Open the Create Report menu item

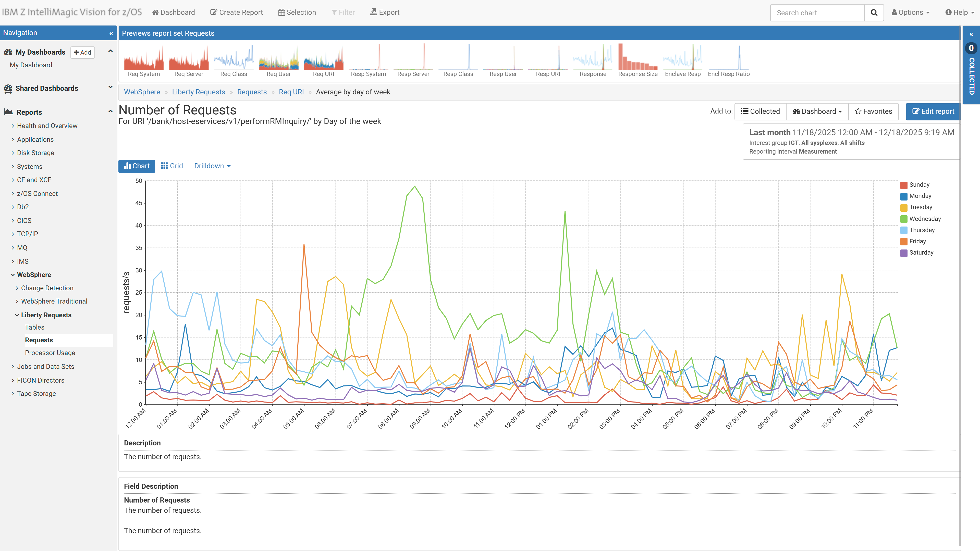237,12
